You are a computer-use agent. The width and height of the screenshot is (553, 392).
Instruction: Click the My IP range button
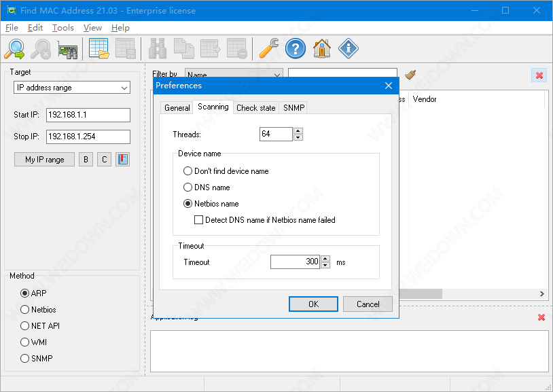coord(44,160)
